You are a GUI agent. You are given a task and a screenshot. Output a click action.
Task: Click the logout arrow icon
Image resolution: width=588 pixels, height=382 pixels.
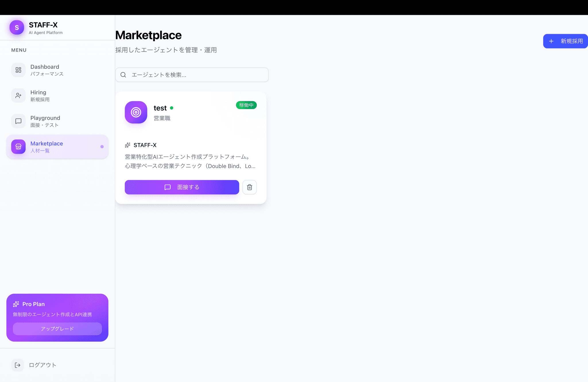coord(18,365)
